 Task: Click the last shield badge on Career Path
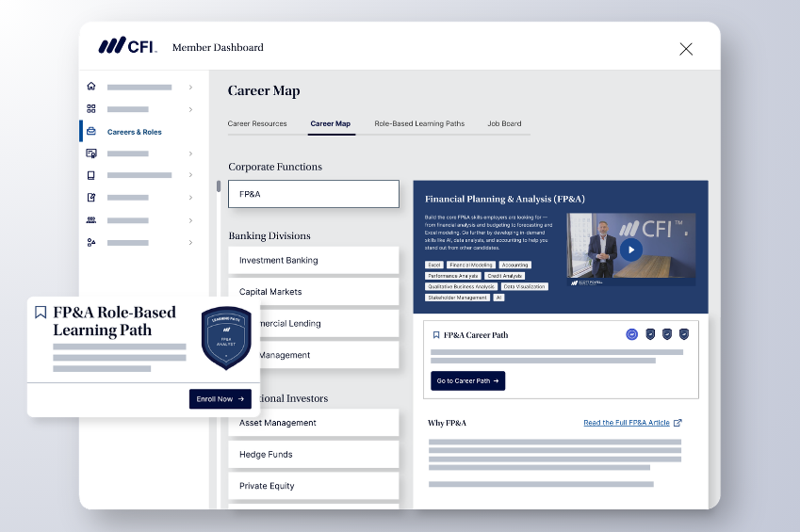click(x=684, y=334)
